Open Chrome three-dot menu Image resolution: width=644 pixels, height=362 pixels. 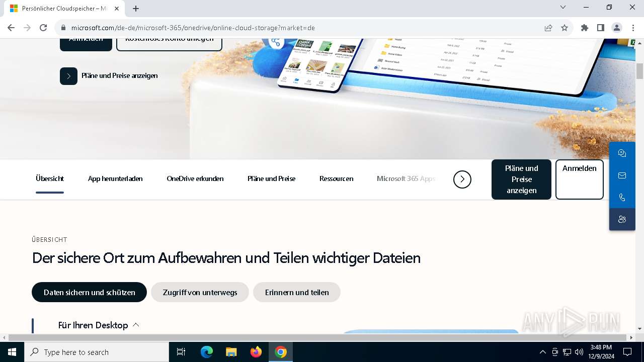(632, 28)
